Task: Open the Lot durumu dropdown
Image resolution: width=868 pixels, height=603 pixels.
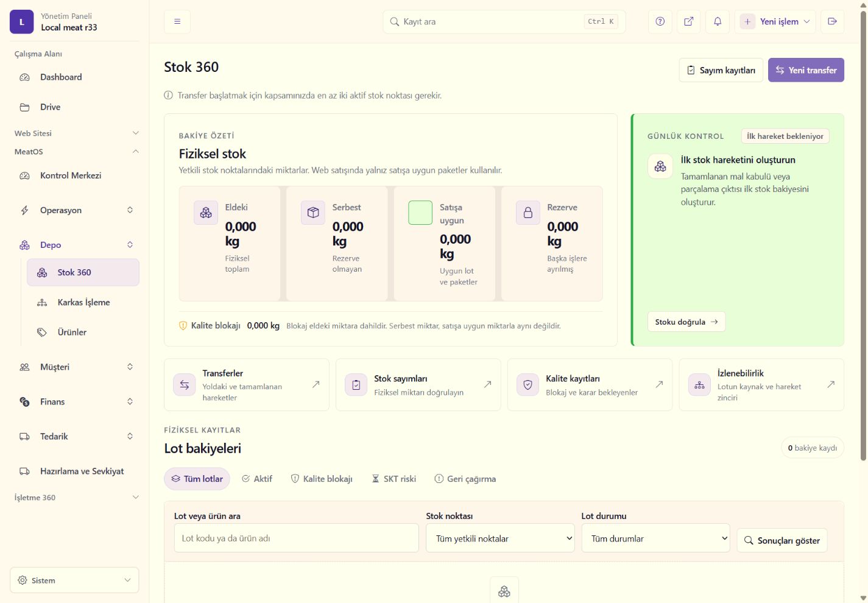Action: pyautogui.click(x=655, y=538)
